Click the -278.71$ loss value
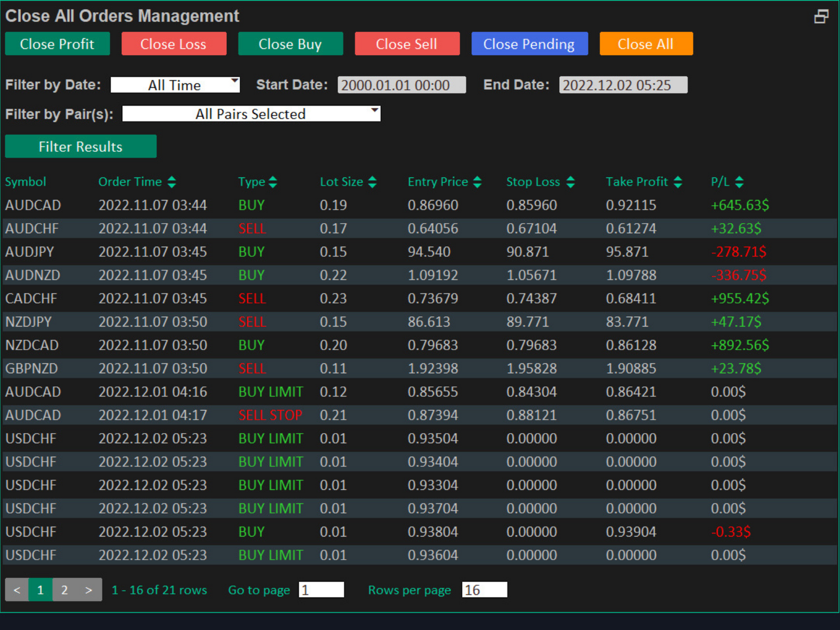840x630 pixels. 739,252
